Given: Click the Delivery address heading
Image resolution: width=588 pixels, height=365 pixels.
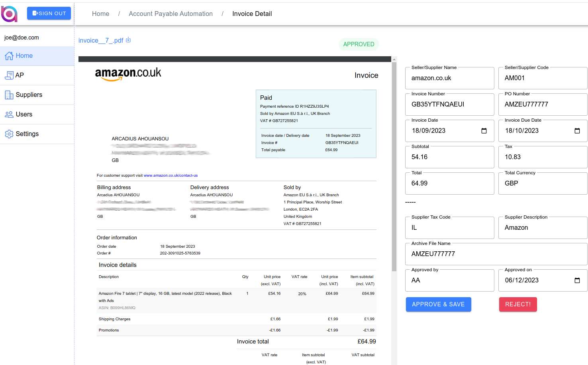Looking at the screenshot, I should click(x=210, y=187).
